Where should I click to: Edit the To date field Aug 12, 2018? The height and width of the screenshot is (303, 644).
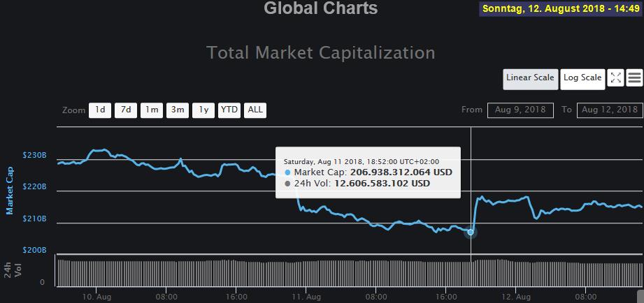pos(610,110)
